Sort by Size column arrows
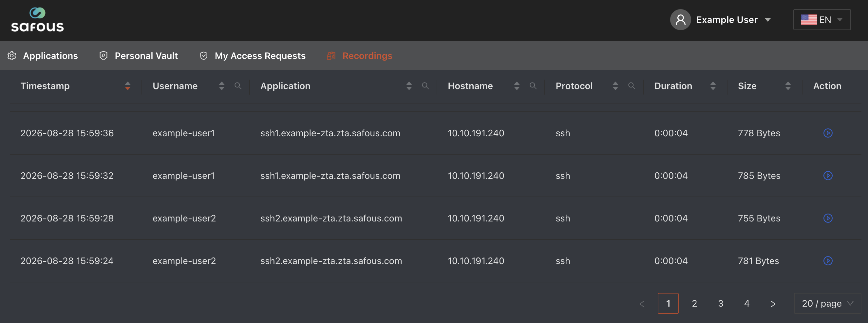This screenshot has width=868, height=323. (788, 85)
